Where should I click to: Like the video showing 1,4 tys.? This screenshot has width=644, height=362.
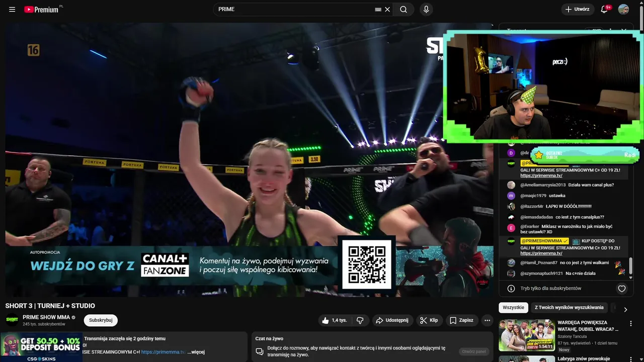pos(334,320)
